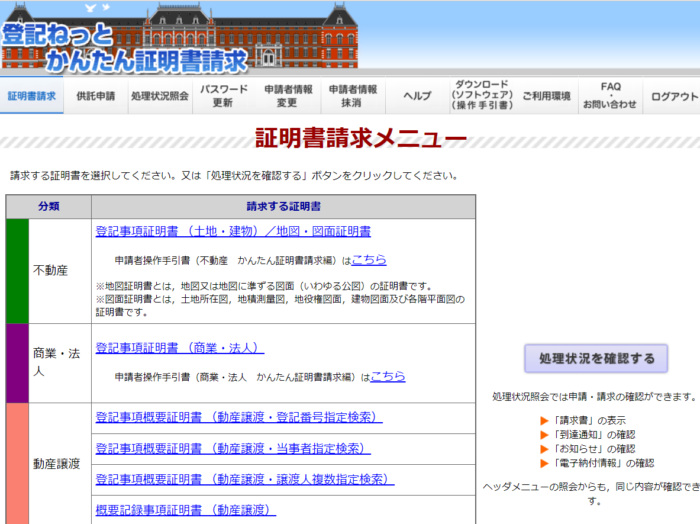Open 申請者情報変更 menu item
The height and width of the screenshot is (524, 700).
click(288, 96)
